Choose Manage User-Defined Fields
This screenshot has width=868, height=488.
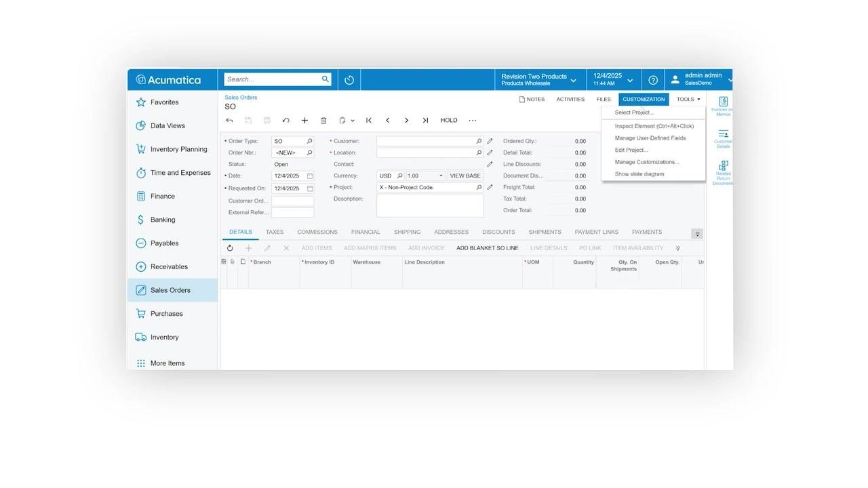coord(650,138)
